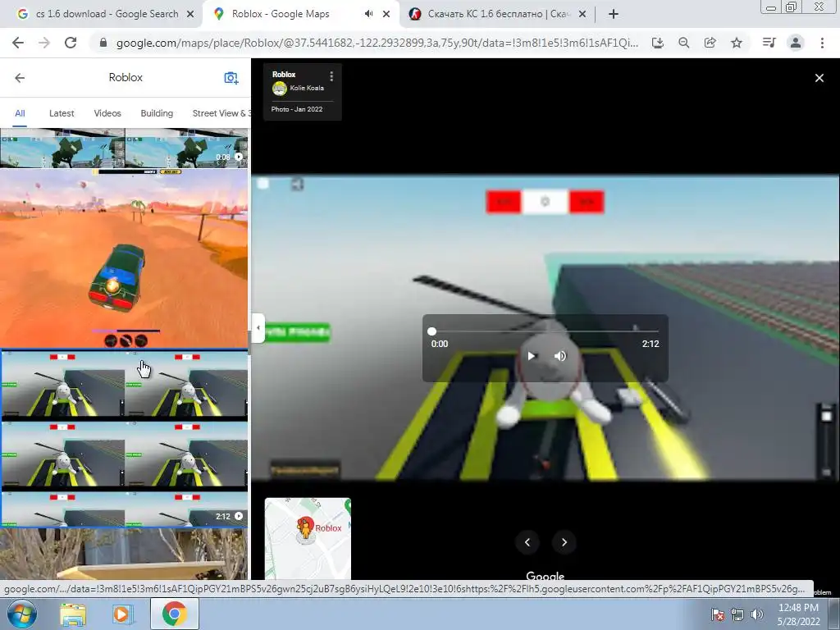Screen dimensions: 840x630
Task: Open the building exterior photo thumbnail
Action: [125, 554]
